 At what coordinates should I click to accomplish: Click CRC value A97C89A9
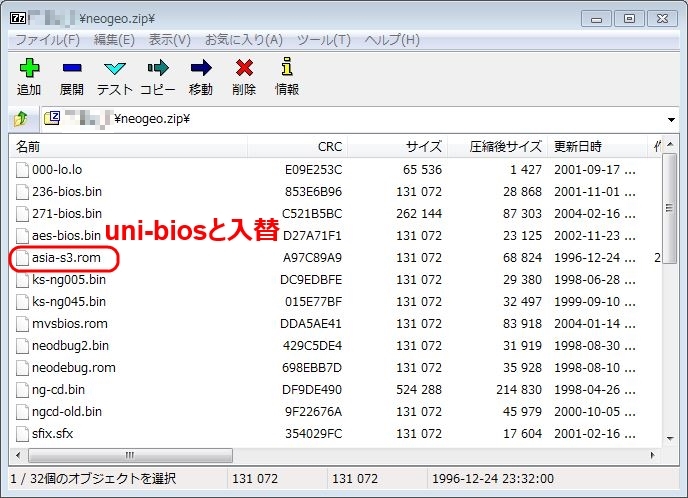click(312, 258)
